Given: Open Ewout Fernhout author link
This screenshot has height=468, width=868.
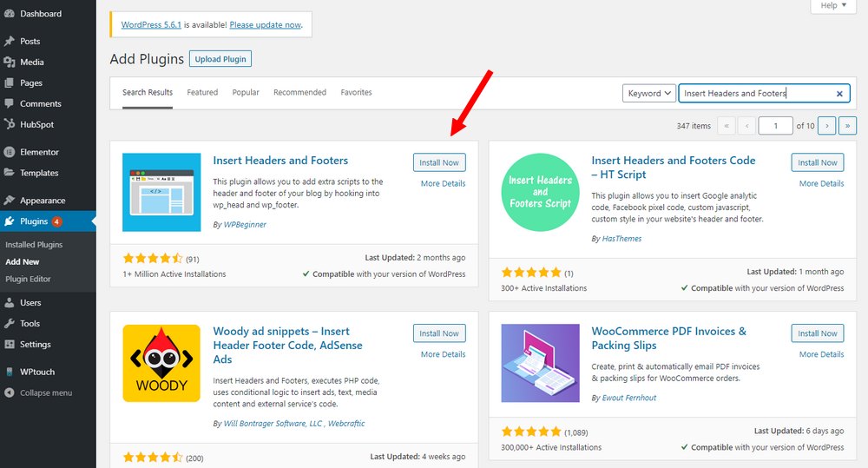Looking at the screenshot, I should [x=628, y=399].
